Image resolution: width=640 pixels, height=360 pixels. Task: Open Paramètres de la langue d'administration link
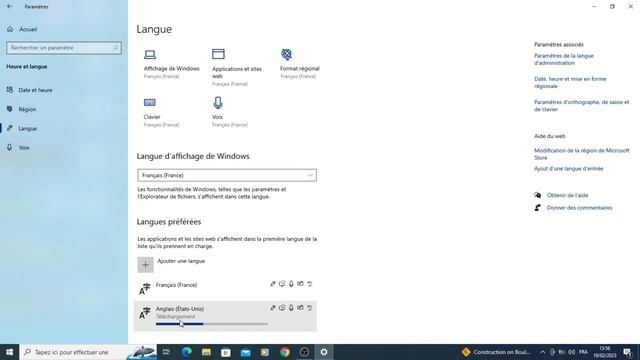pos(564,60)
